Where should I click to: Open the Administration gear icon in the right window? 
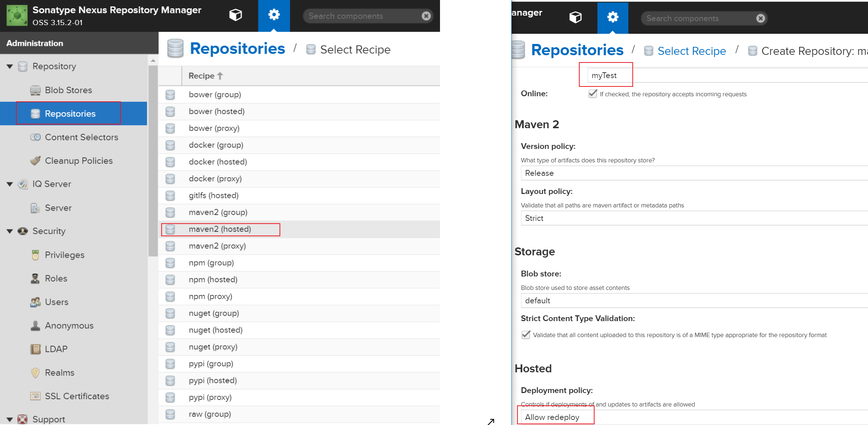point(613,17)
